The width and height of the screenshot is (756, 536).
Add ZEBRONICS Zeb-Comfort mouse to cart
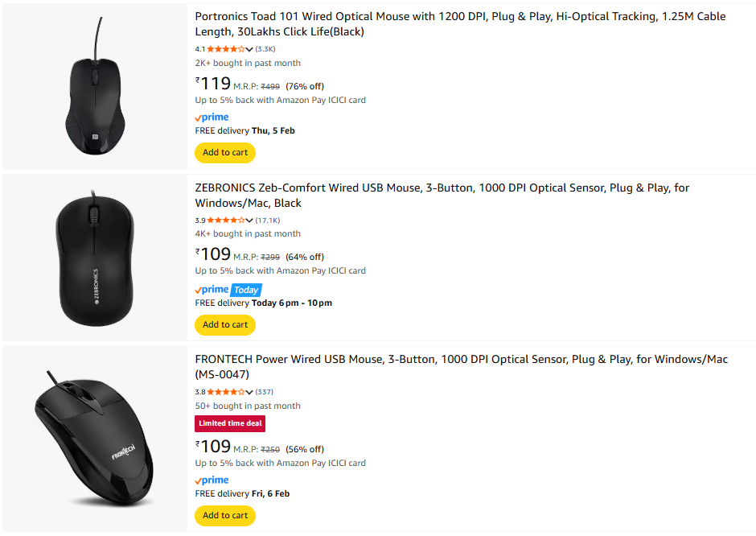point(225,325)
